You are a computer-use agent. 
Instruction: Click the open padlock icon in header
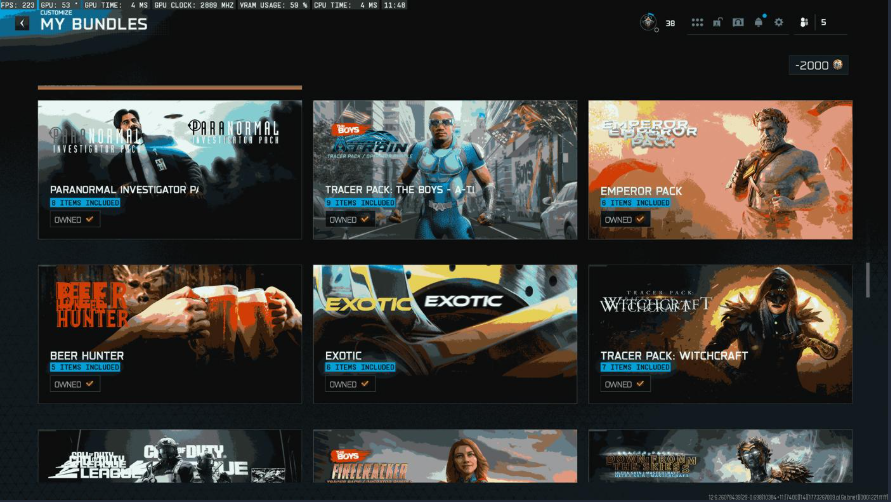(718, 23)
